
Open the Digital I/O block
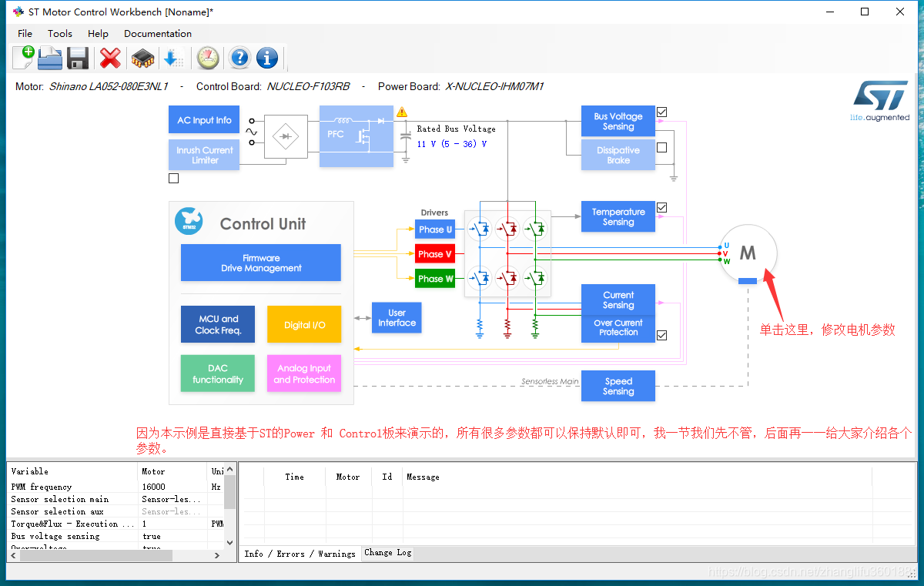point(304,324)
